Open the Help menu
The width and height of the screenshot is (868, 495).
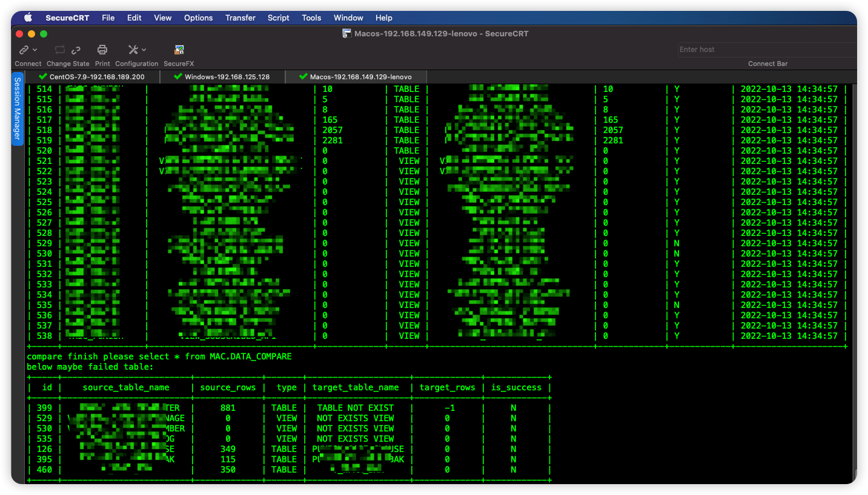pos(384,18)
